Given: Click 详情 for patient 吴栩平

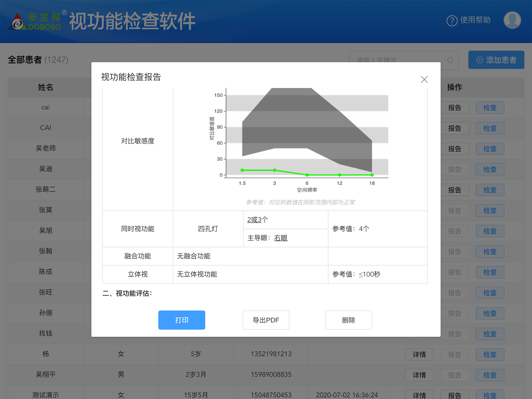Looking at the screenshot, I should pyautogui.click(x=419, y=375).
